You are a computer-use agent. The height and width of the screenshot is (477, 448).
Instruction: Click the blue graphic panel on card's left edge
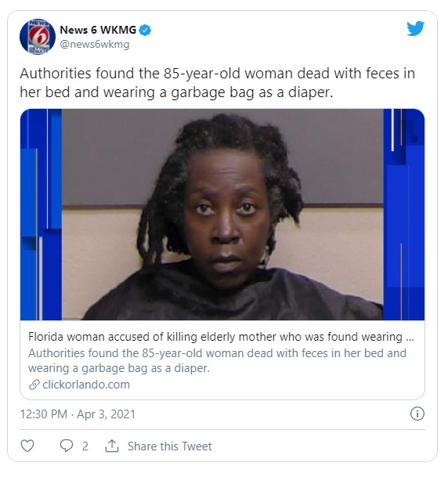[x=41, y=215]
